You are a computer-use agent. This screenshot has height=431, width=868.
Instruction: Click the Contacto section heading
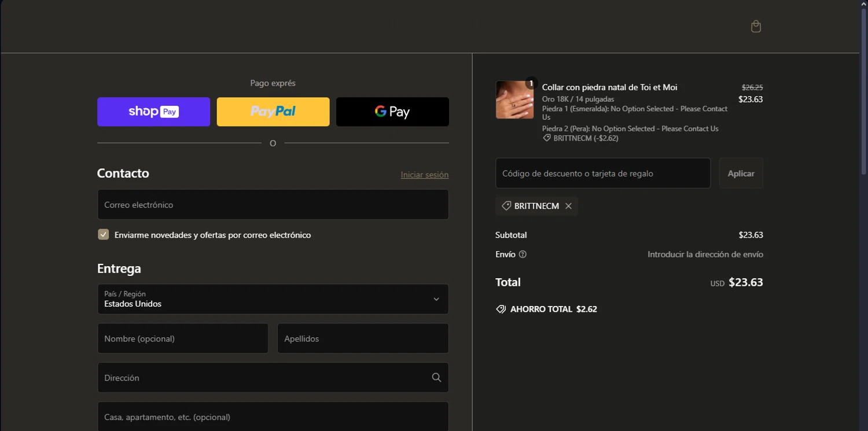click(123, 174)
